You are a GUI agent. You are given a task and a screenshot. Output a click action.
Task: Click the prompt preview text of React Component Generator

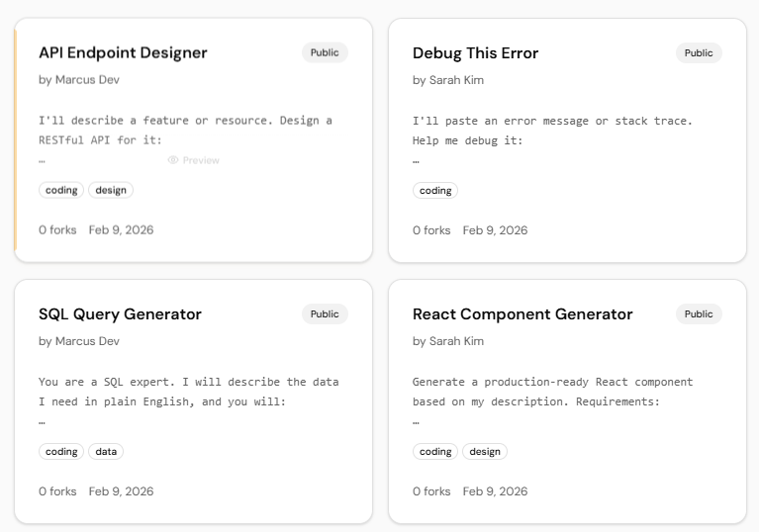(552, 392)
